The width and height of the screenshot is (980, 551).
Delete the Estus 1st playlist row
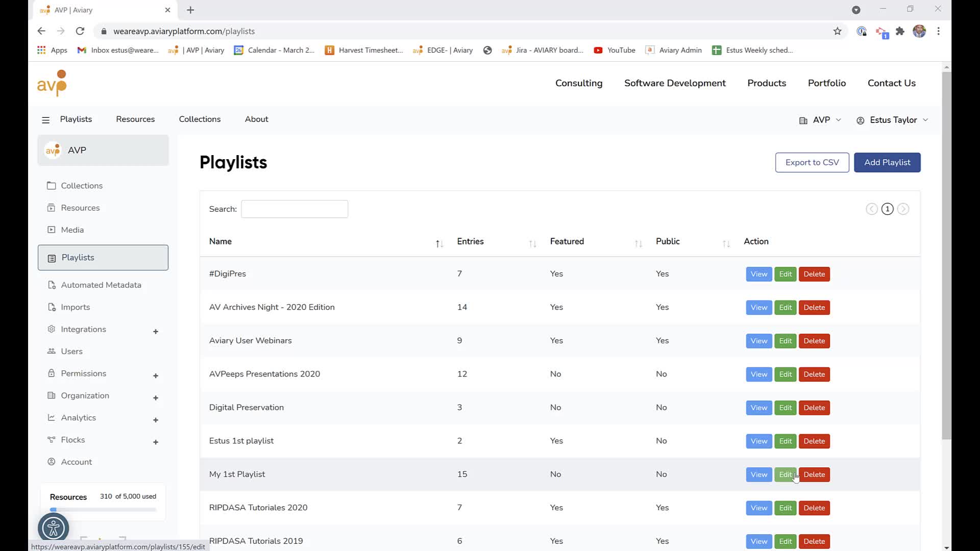pos(814,441)
